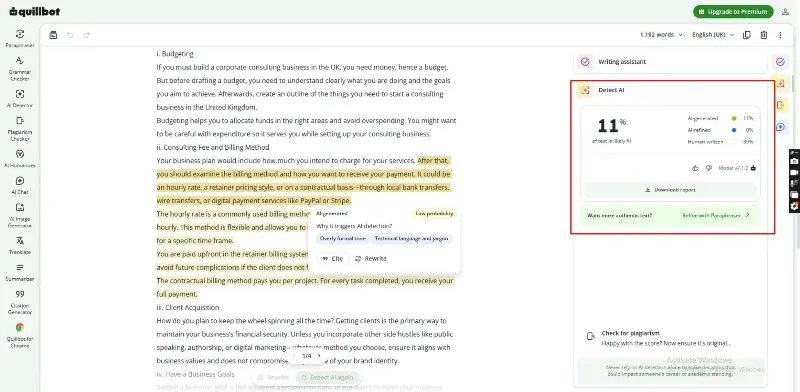Expand the Writing assistant panel
800x392 pixels.
[670, 62]
